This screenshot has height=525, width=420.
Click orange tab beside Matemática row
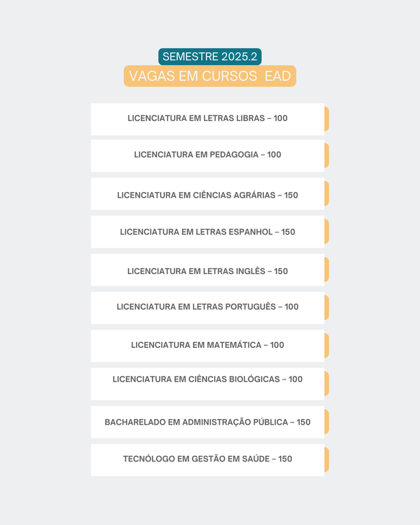326,346
